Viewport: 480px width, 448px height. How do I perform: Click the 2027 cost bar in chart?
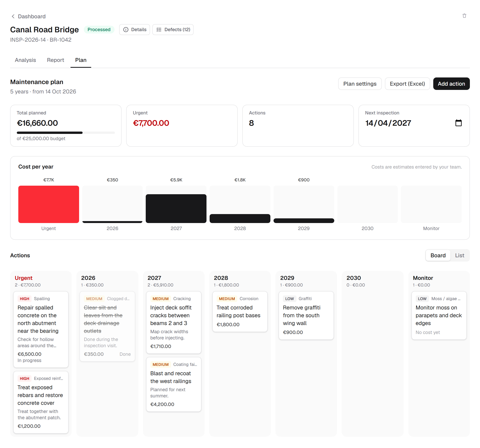(176, 208)
